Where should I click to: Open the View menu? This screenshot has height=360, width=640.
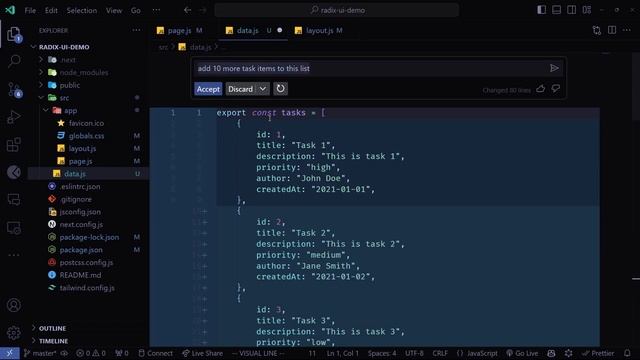click(x=114, y=10)
